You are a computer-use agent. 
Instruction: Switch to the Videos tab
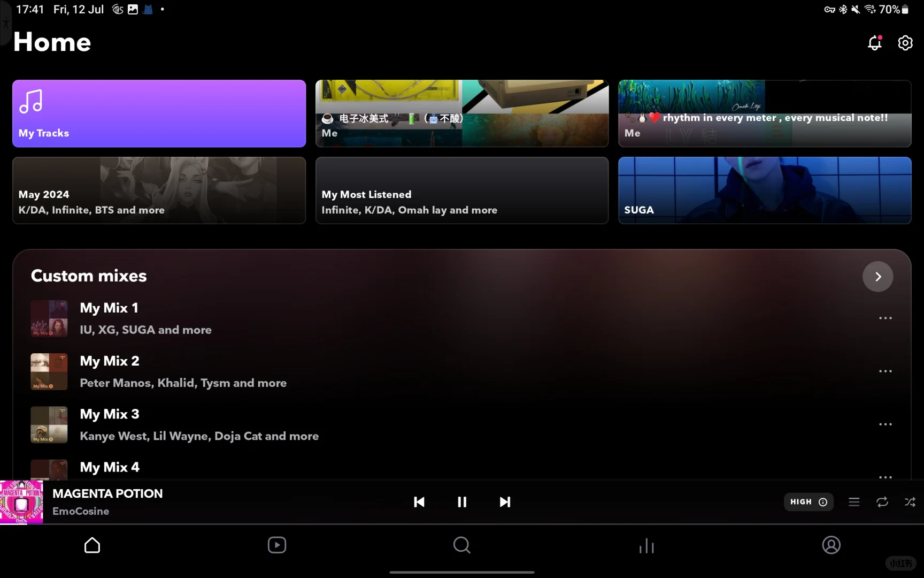(277, 545)
